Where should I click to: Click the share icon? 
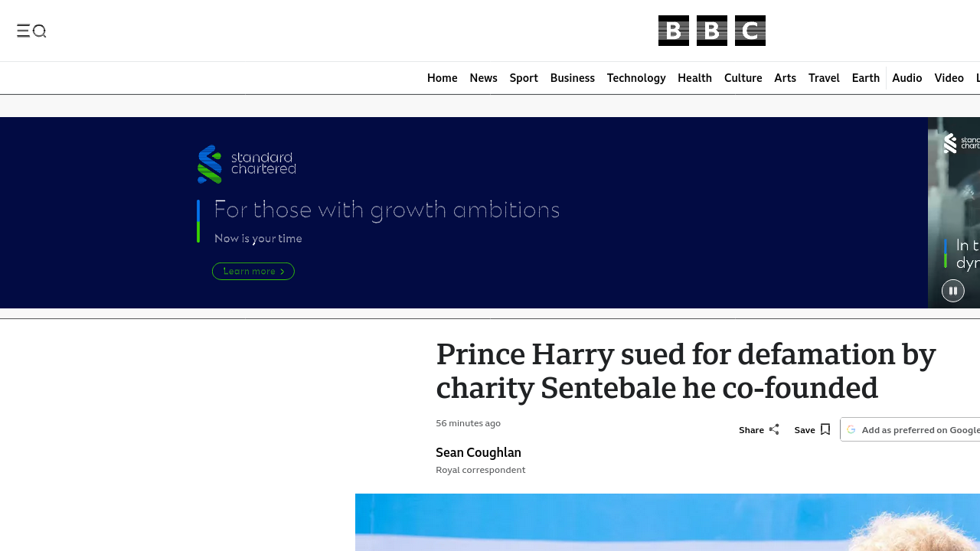pyautogui.click(x=774, y=429)
